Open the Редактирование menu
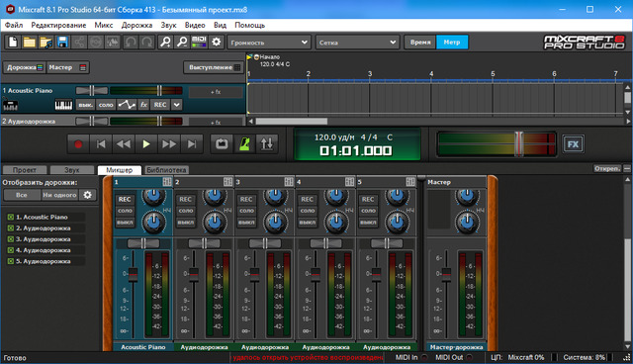 (x=58, y=25)
